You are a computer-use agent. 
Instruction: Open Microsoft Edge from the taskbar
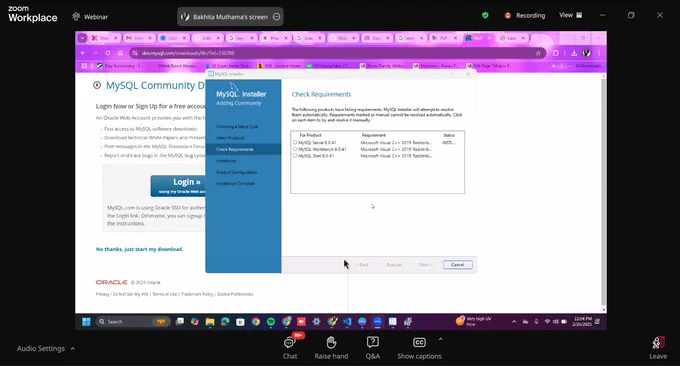(225, 321)
